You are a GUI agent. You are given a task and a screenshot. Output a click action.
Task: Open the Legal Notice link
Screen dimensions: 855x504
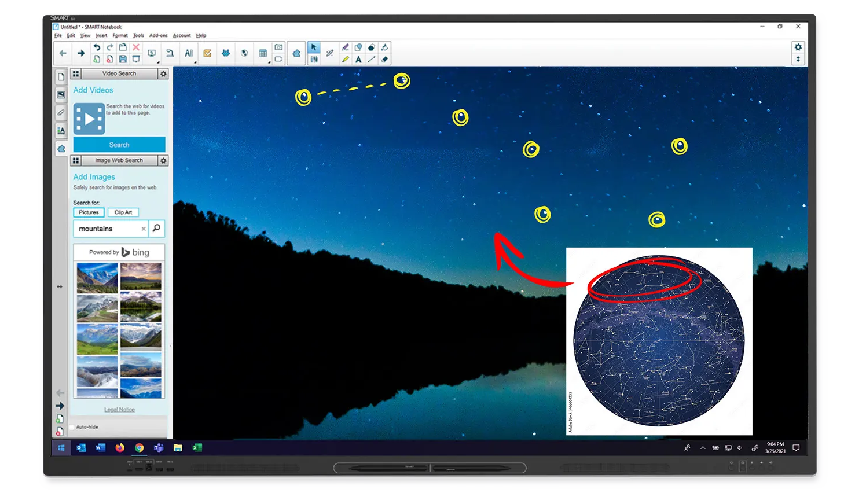(119, 409)
